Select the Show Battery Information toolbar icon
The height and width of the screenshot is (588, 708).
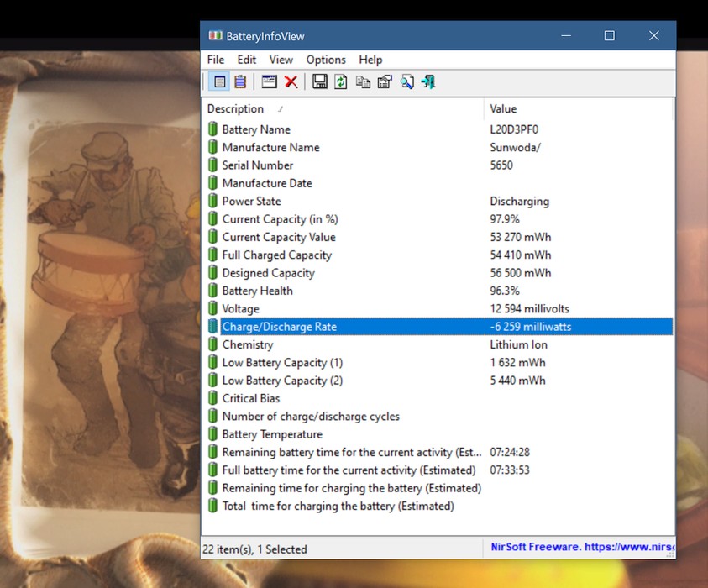(219, 82)
